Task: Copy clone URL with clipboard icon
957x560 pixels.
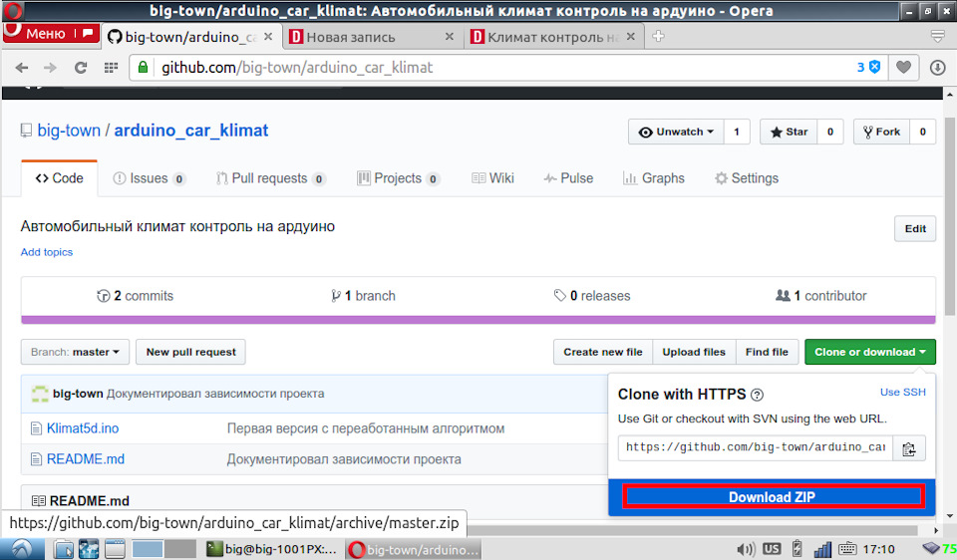Action: pos(909,448)
